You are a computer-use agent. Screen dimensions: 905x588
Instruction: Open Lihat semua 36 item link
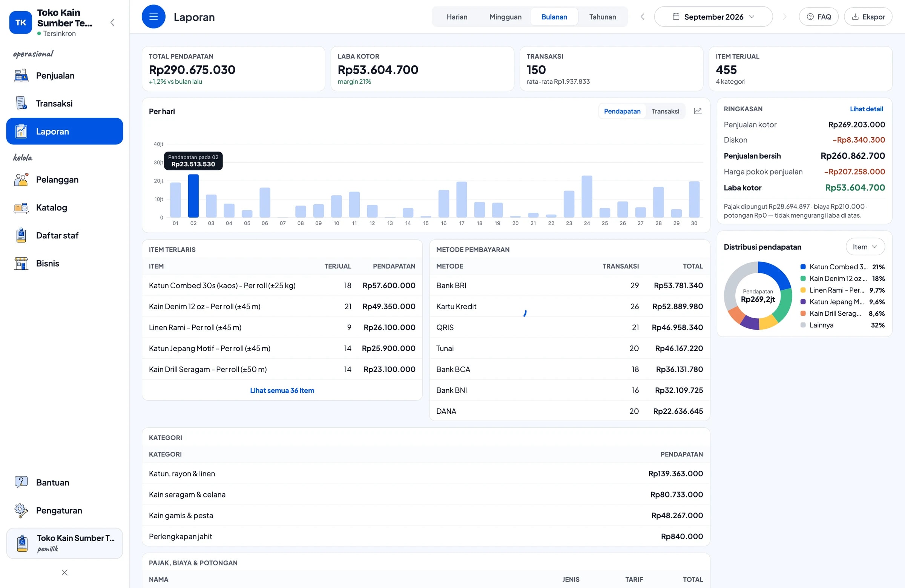point(282,390)
